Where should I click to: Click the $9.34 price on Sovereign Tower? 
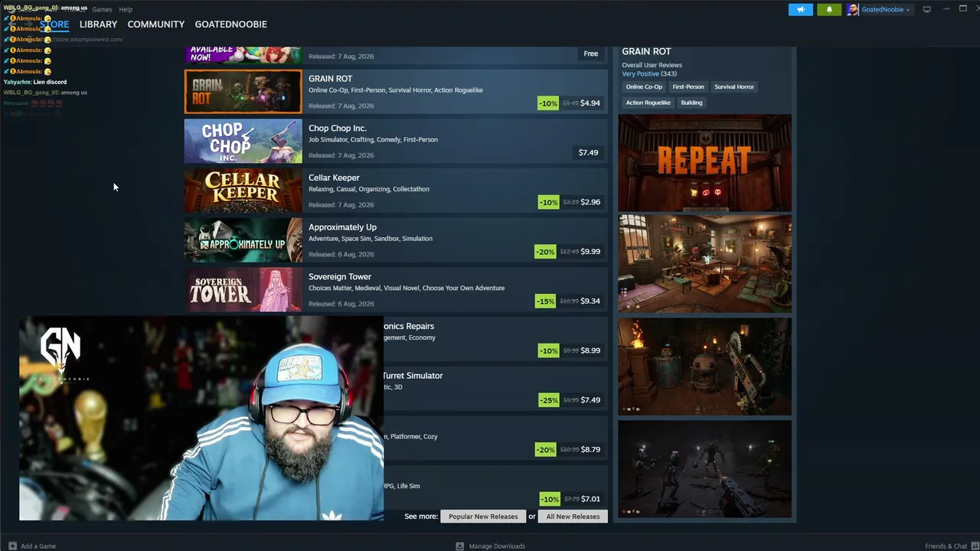[590, 301]
